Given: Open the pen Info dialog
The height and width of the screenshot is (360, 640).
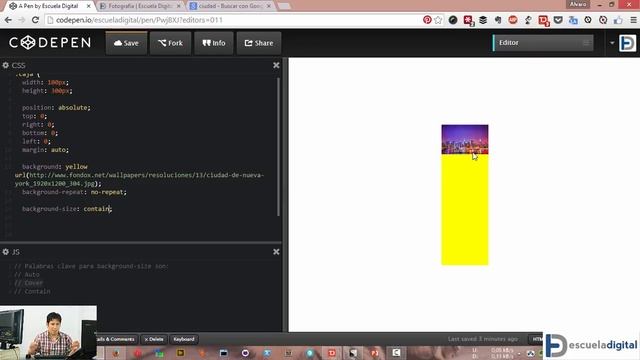Looking at the screenshot, I should (x=214, y=43).
